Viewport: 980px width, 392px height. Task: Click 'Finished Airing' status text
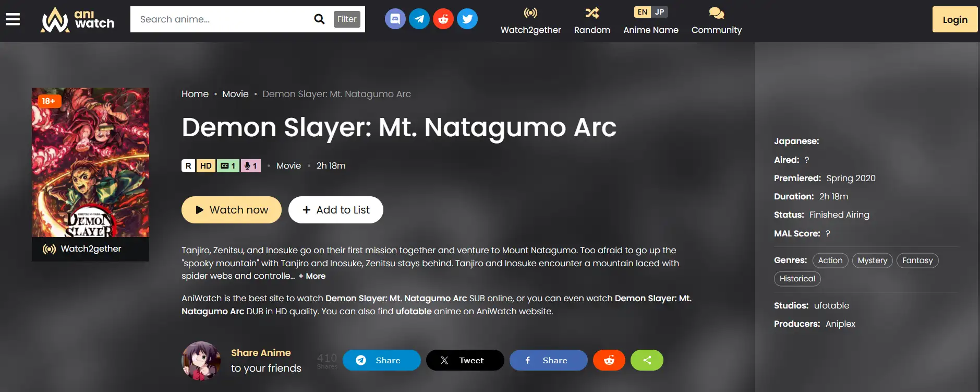pyautogui.click(x=839, y=215)
